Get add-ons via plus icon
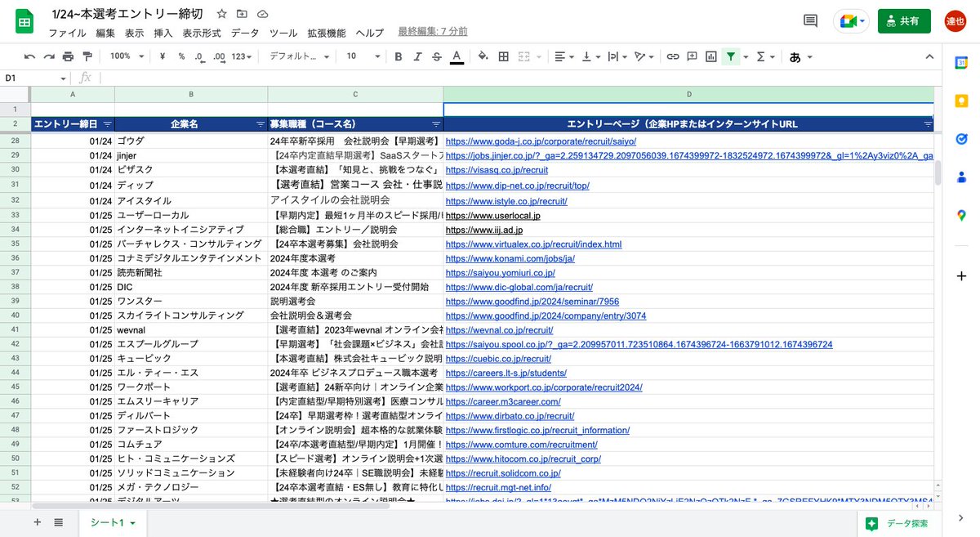Screen dimensions: 980x537 pos(961,276)
